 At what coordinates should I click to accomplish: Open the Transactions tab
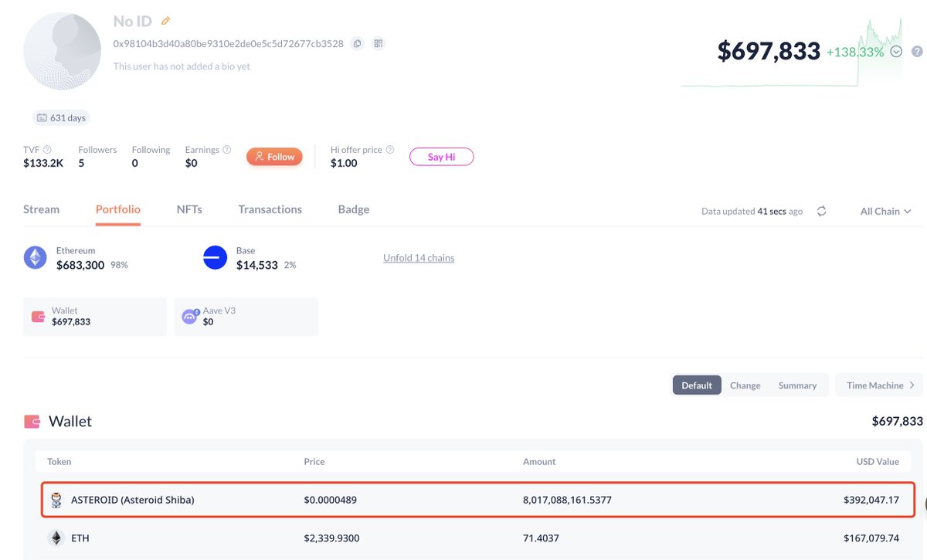pyautogui.click(x=270, y=209)
